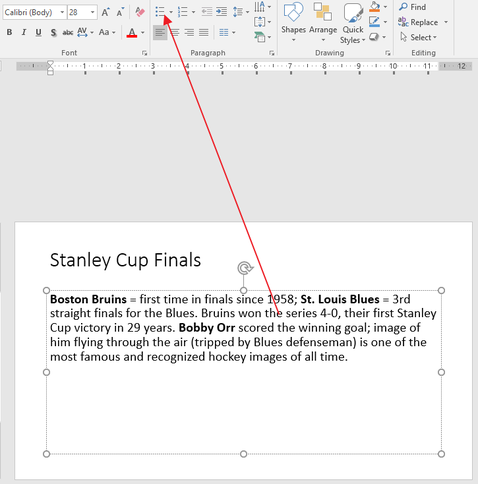The height and width of the screenshot is (484, 478).
Task: Click the Add or Remove Columns icon
Action: 224,33
